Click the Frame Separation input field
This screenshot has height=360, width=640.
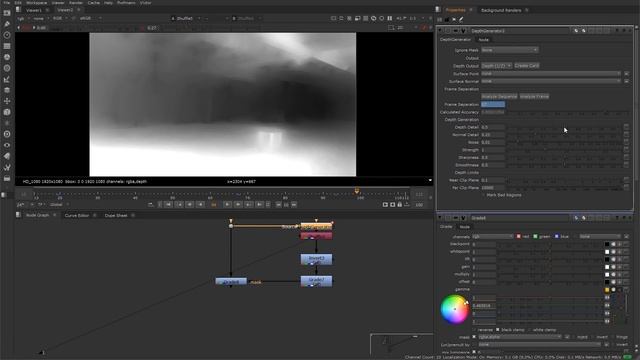[493, 104]
